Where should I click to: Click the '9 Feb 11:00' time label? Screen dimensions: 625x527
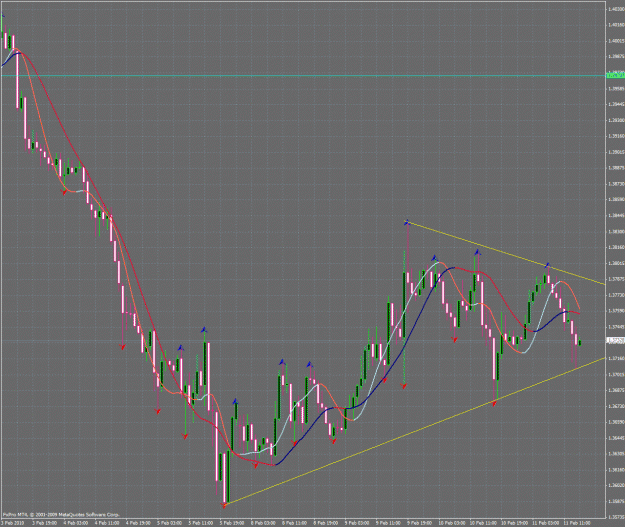(388, 523)
